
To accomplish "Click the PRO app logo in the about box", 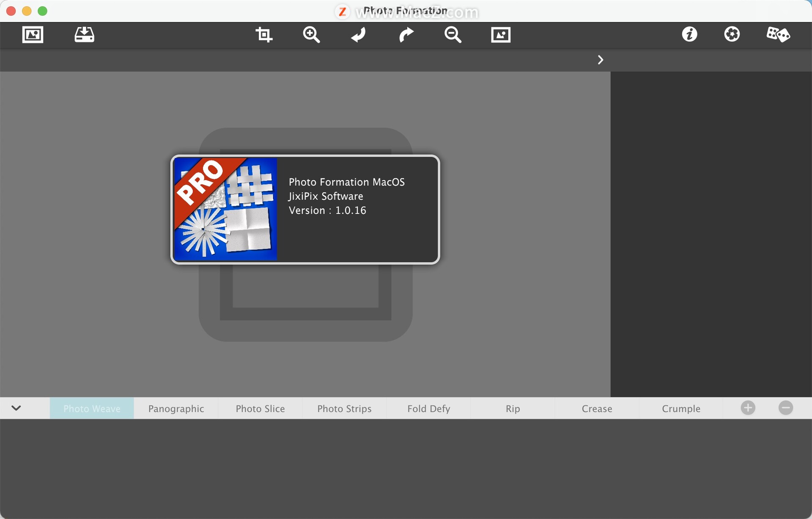I will click(225, 209).
